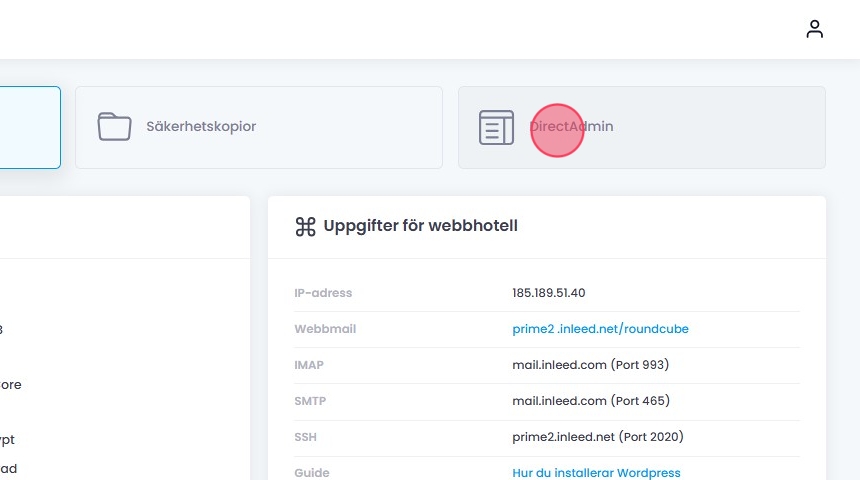
Task: Click the SMTP row label
Action: point(310,401)
